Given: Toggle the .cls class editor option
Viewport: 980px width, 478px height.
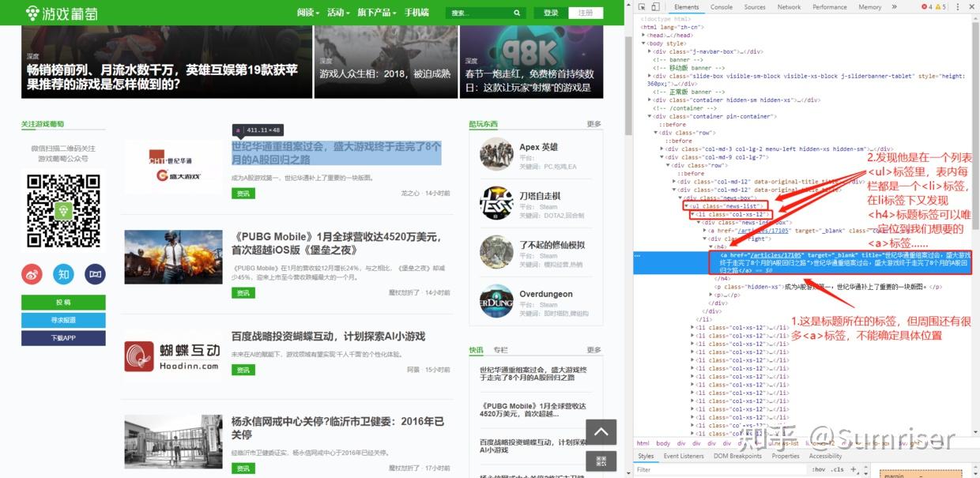Looking at the screenshot, I should [x=837, y=469].
